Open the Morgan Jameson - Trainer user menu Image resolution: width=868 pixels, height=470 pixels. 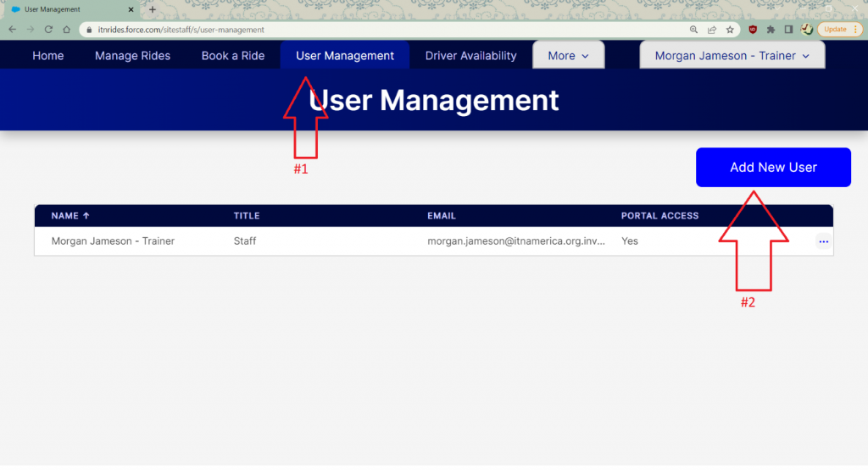click(x=732, y=56)
